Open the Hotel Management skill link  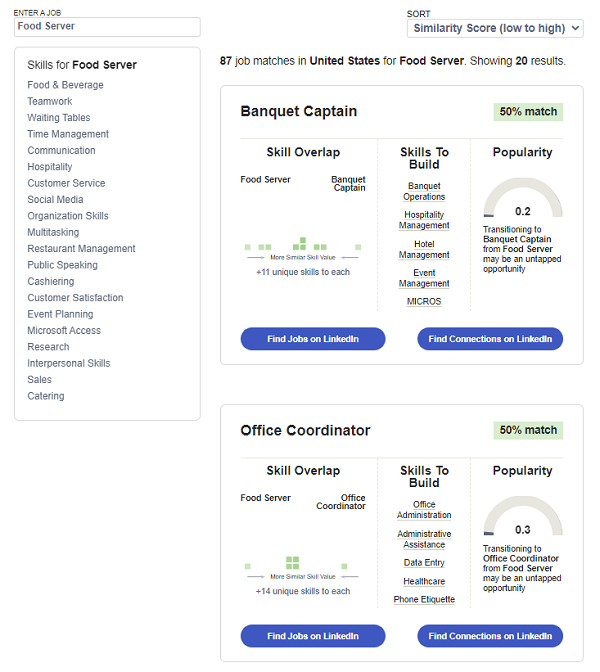point(424,249)
